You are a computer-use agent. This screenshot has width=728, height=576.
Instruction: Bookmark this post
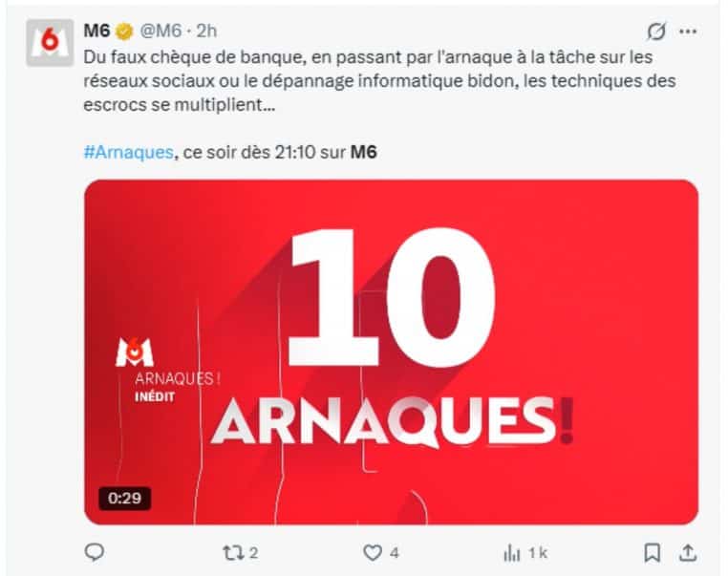(652, 553)
